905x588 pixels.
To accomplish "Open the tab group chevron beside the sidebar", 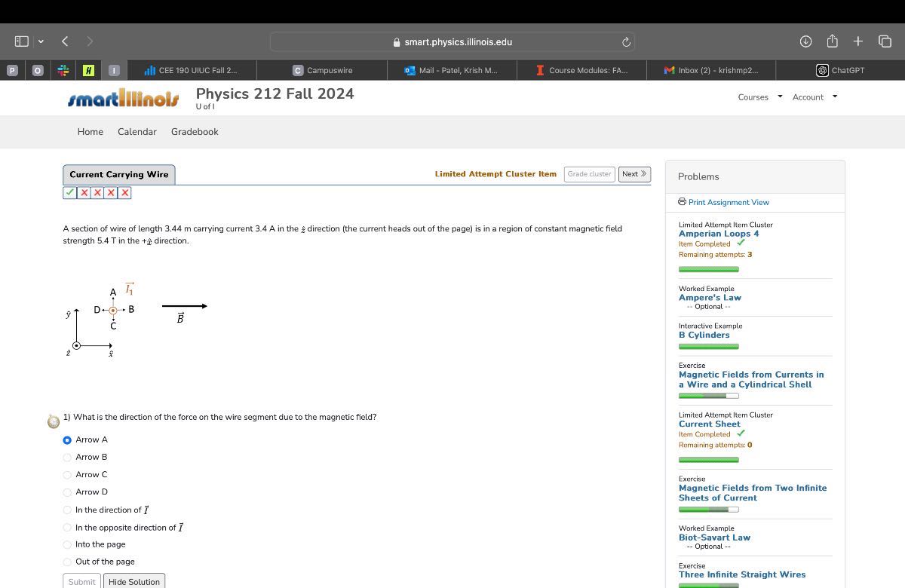I will click(x=41, y=41).
